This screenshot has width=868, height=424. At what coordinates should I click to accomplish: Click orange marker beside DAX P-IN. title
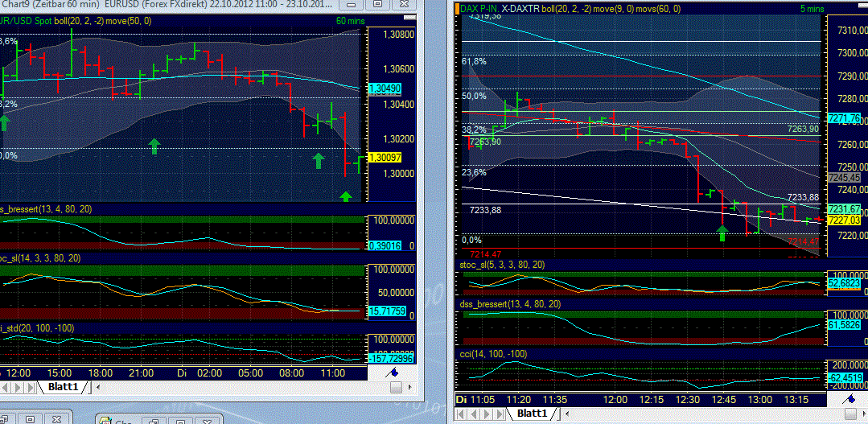[x=457, y=8]
